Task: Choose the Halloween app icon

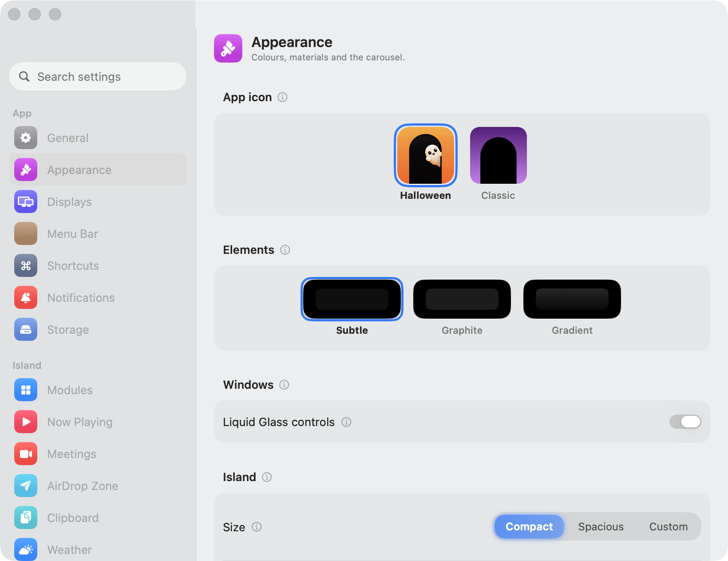Action: click(426, 155)
